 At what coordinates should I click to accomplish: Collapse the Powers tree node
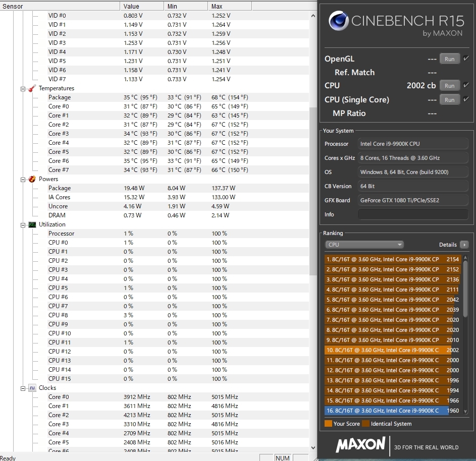click(x=23, y=180)
